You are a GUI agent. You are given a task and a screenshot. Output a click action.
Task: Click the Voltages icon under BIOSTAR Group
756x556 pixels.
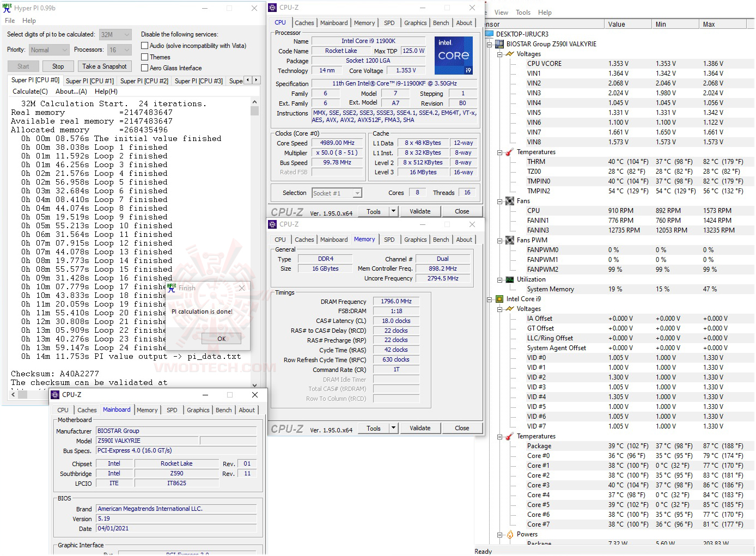point(510,54)
